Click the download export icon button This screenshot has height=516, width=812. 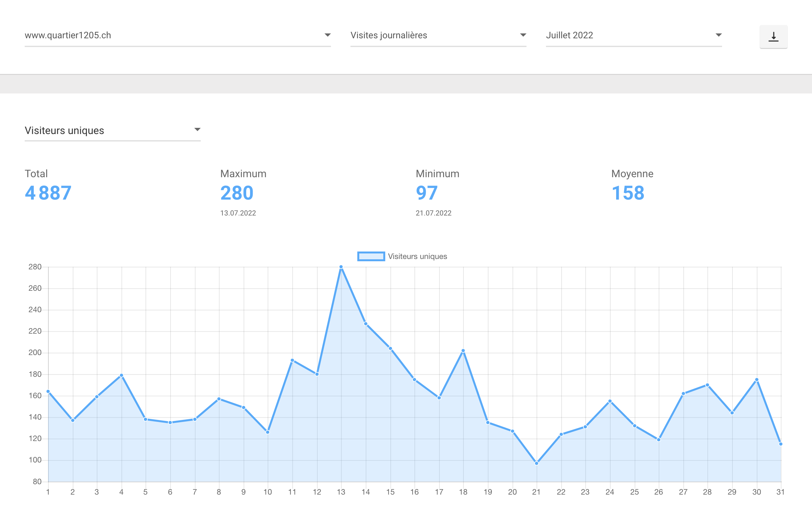click(773, 36)
